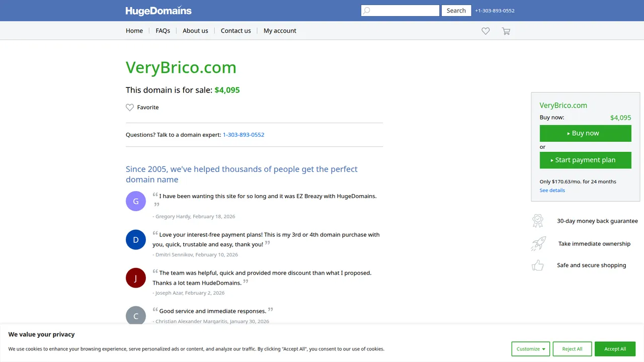Click the money back guarantee ribbon icon
This screenshot has width=644, height=362.
[538, 221]
